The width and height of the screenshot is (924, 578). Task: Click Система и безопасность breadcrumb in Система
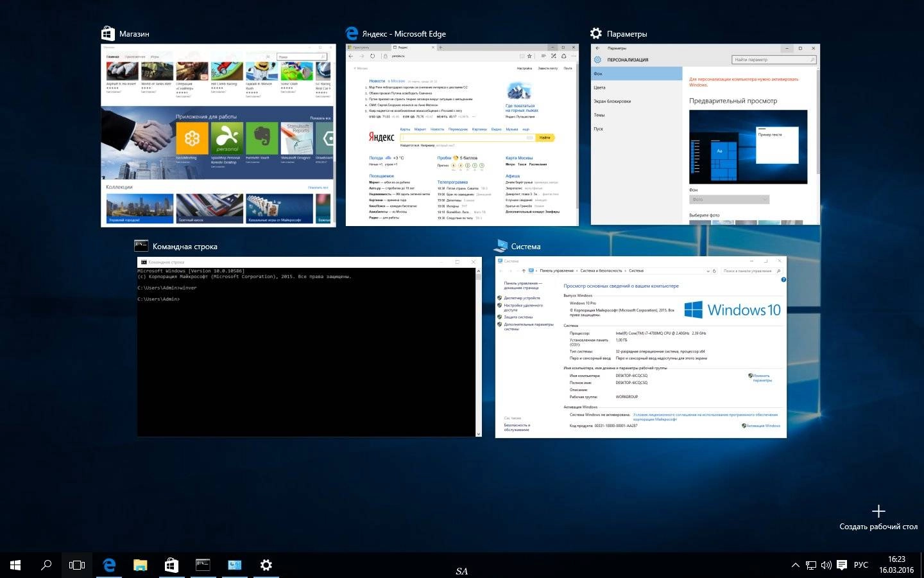[601, 271]
